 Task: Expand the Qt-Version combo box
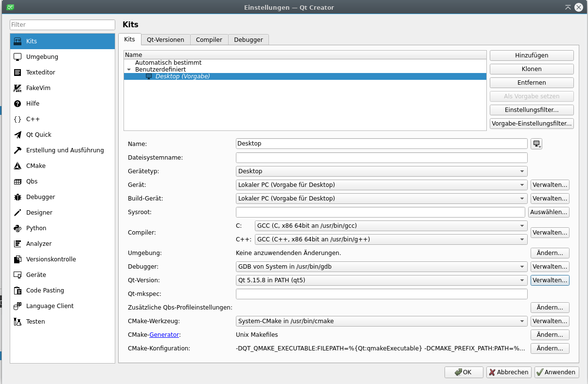[381, 280]
